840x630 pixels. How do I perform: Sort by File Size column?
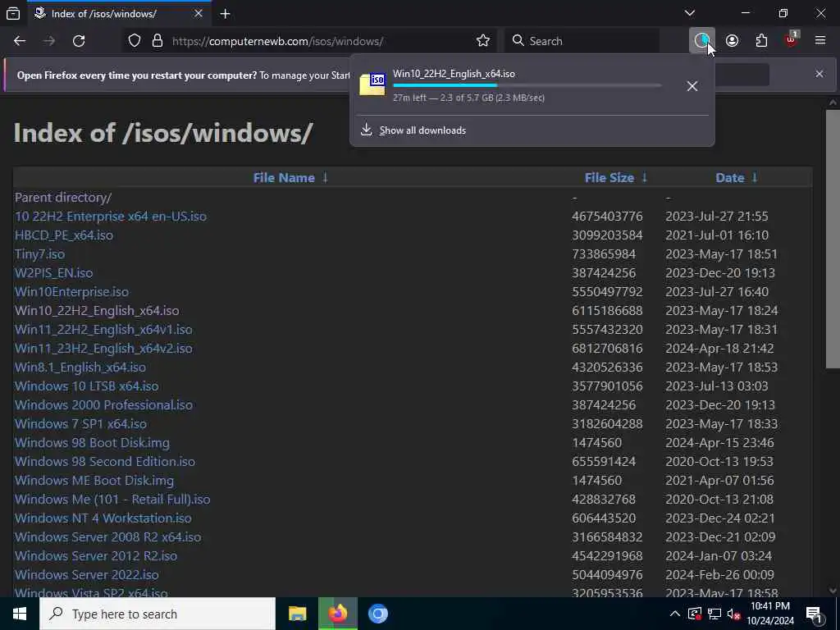[609, 177]
